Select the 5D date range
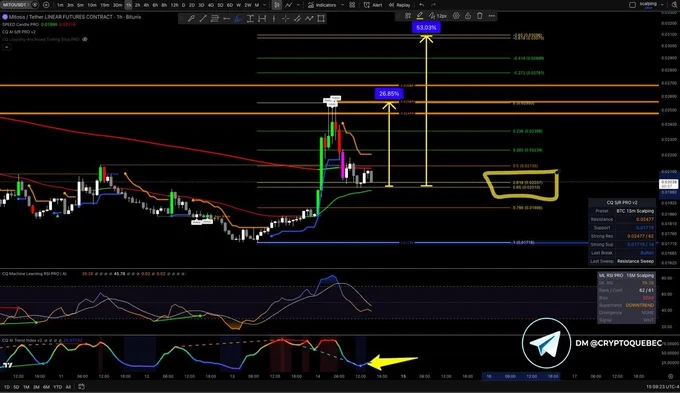 [x=16, y=387]
